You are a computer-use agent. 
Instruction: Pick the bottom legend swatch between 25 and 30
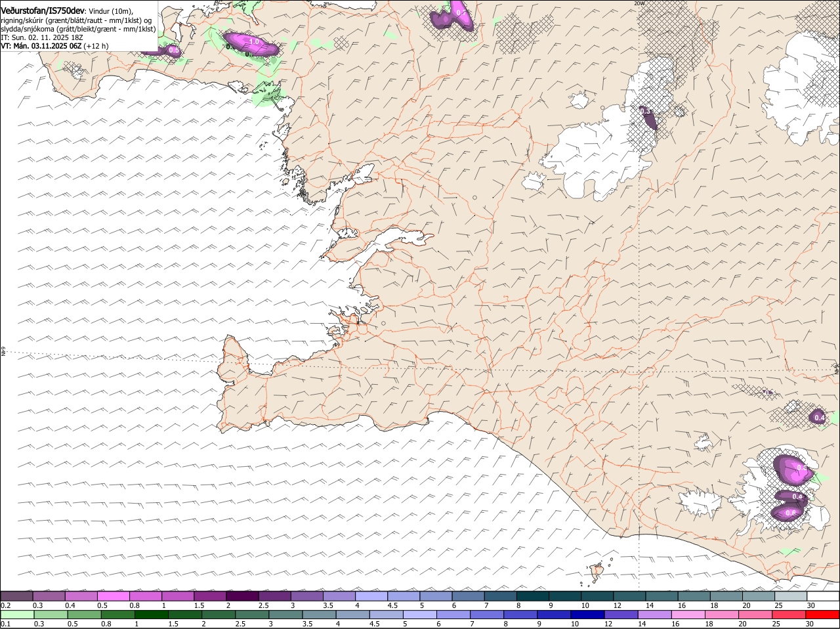tap(791, 615)
